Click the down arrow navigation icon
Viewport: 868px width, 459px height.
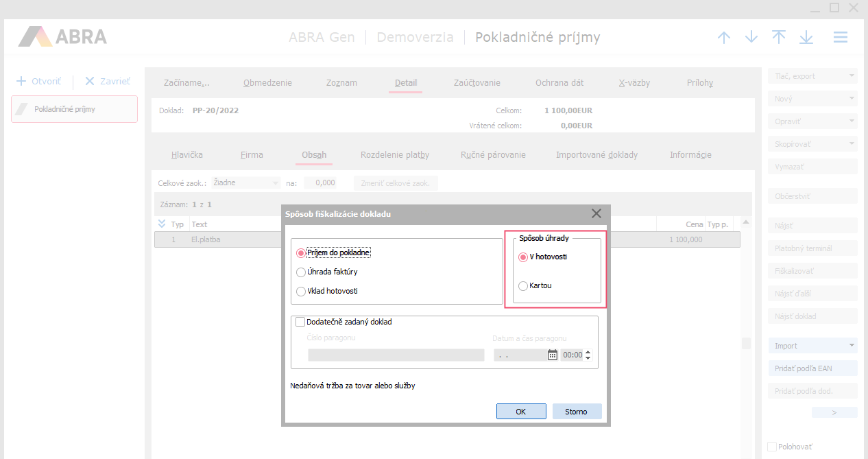751,38
